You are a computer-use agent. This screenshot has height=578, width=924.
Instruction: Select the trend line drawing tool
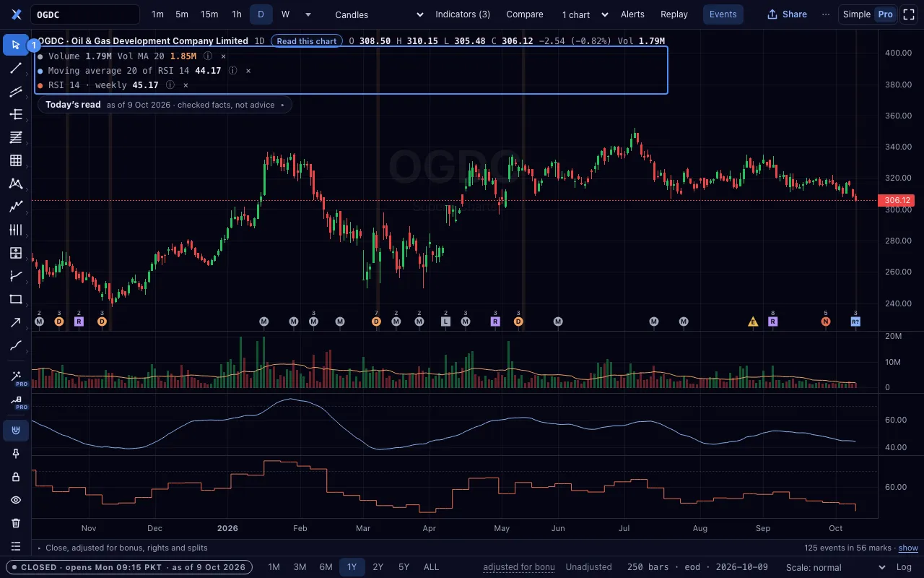(x=16, y=68)
